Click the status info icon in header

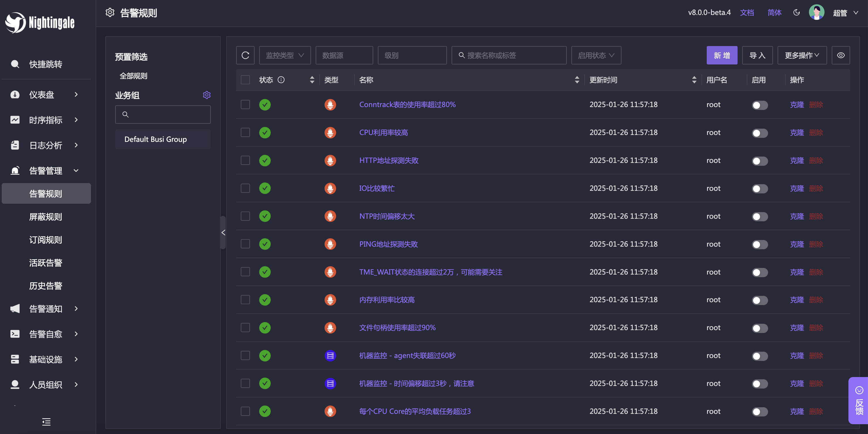281,80
